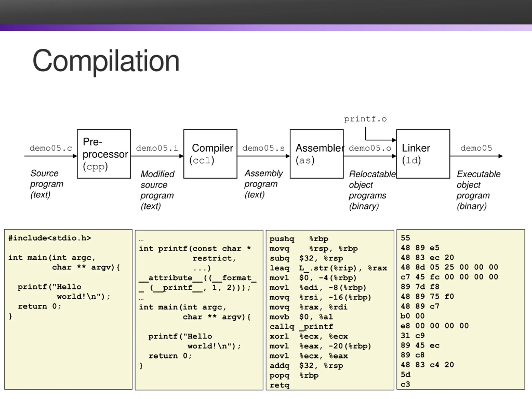
Task: Click the 'c3' hex line
Action: pyautogui.click(x=405, y=384)
